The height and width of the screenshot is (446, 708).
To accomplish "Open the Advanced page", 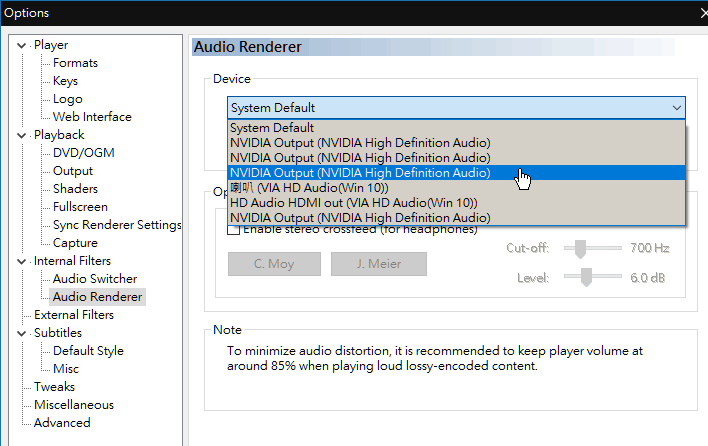I will [62, 423].
